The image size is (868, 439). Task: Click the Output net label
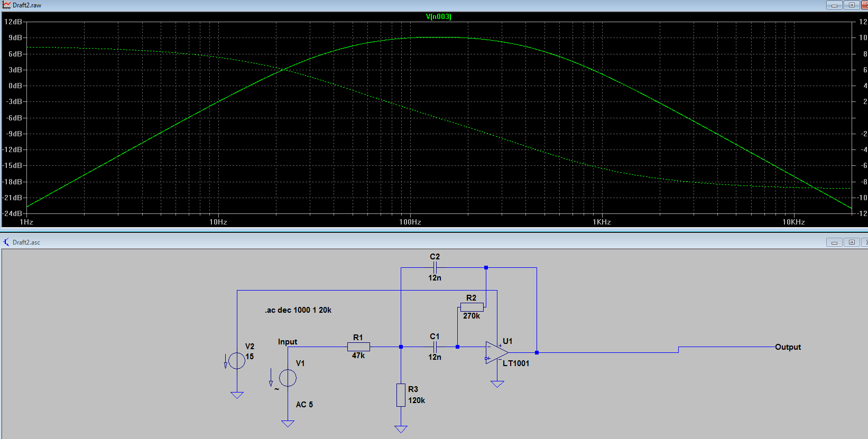pos(788,347)
